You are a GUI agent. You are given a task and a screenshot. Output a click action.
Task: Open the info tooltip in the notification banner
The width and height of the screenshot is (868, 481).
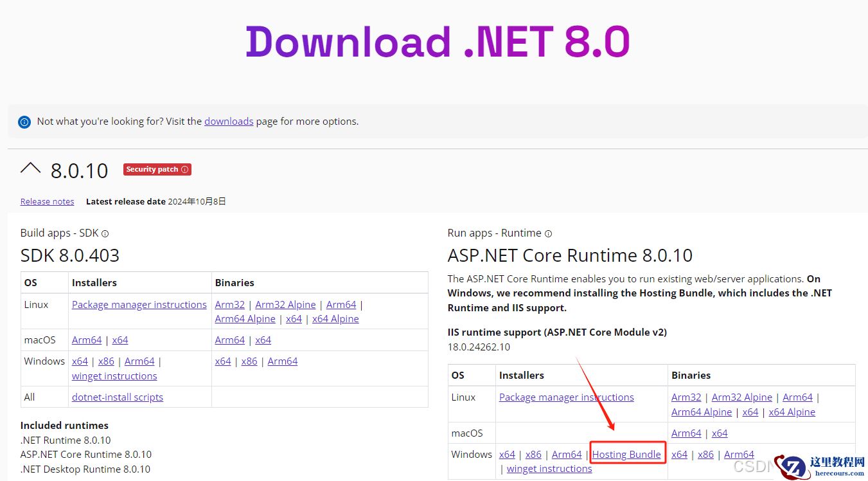coord(24,122)
